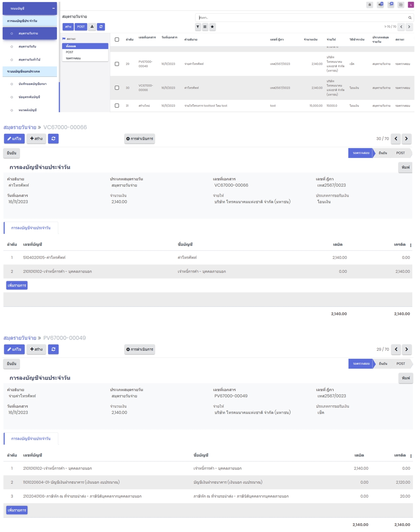Click เพิ่มรายการ button under PV67000-00049 table
Image resolution: width=420 pixels, height=532 pixels.
(x=17, y=510)
